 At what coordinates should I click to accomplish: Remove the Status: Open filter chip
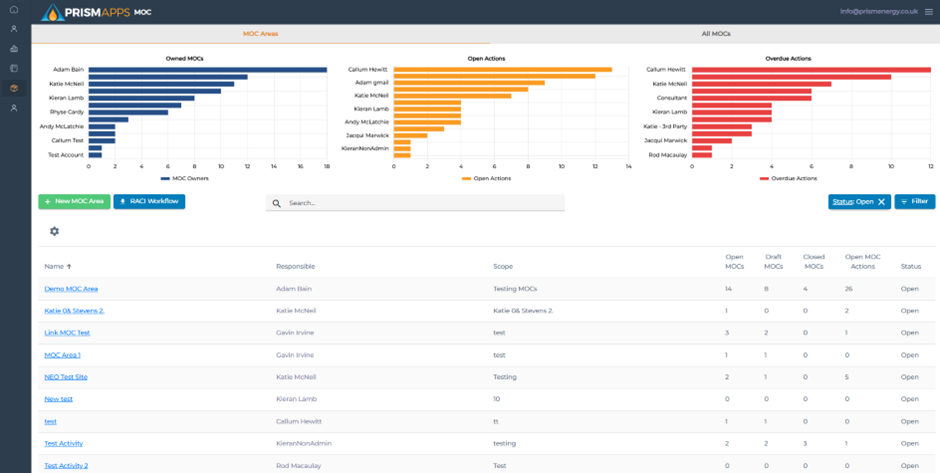point(881,202)
